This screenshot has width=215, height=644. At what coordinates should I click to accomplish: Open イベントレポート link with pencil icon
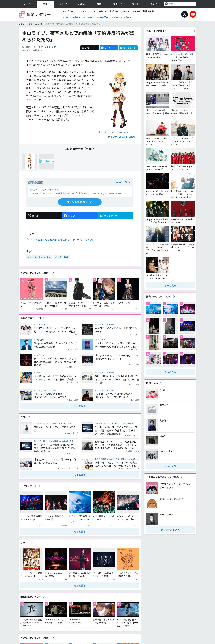click(121, 18)
